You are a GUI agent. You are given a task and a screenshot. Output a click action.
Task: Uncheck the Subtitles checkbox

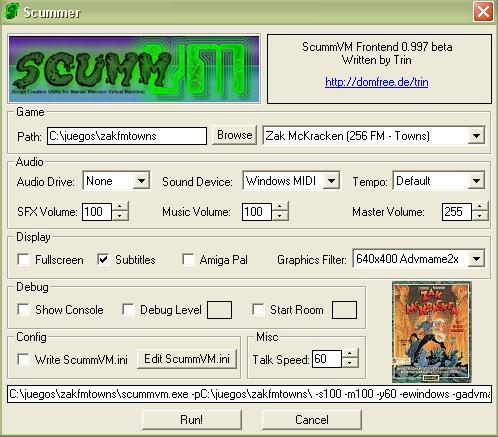tap(103, 259)
